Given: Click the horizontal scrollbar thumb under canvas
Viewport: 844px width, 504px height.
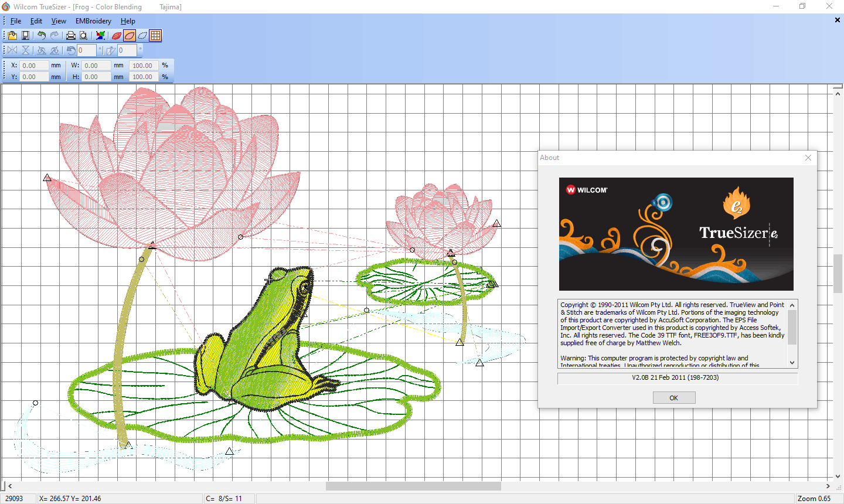Looking at the screenshot, I should (x=413, y=486).
